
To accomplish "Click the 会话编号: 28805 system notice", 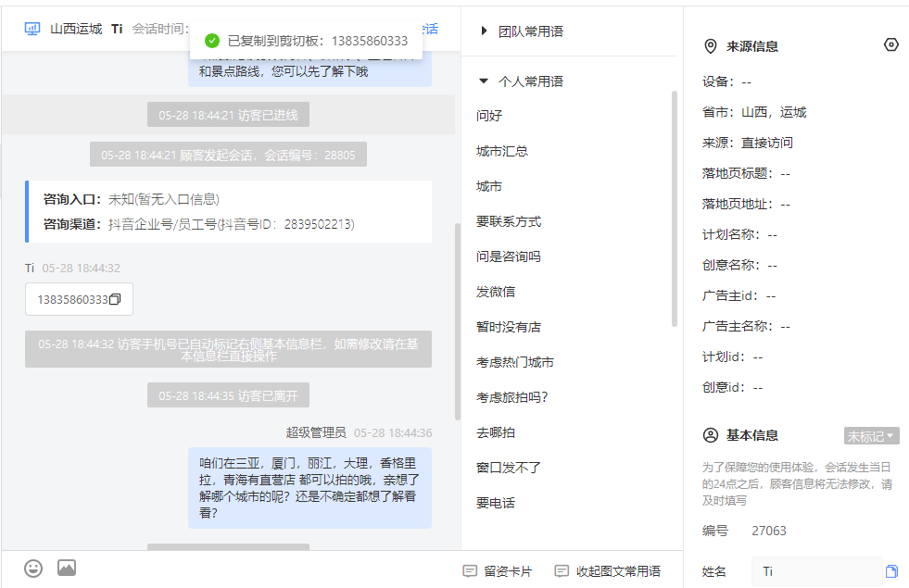I will coord(229,154).
